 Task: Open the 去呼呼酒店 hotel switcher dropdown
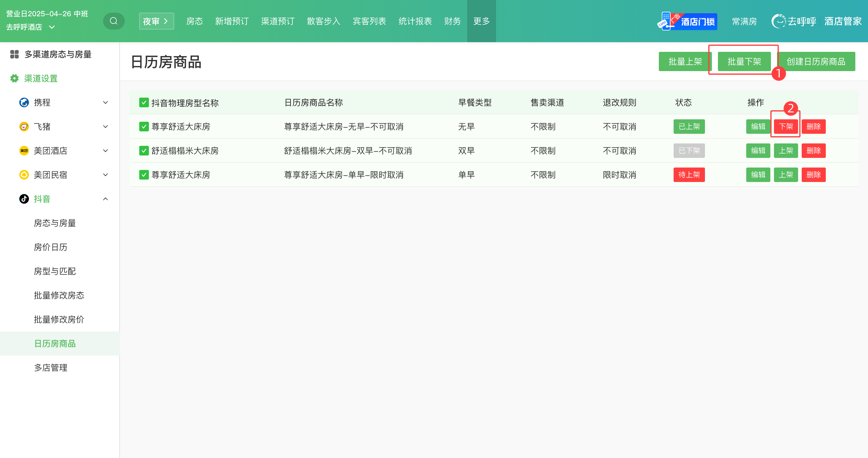point(52,27)
